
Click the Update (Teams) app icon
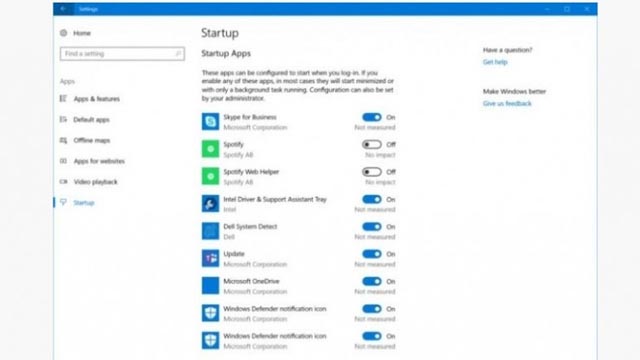tap(210, 258)
